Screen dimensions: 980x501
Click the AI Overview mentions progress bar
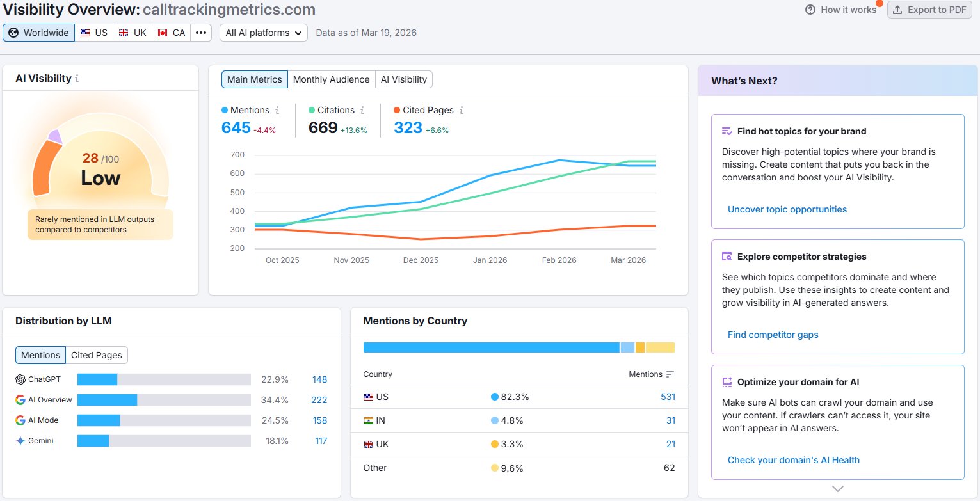[x=164, y=400]
